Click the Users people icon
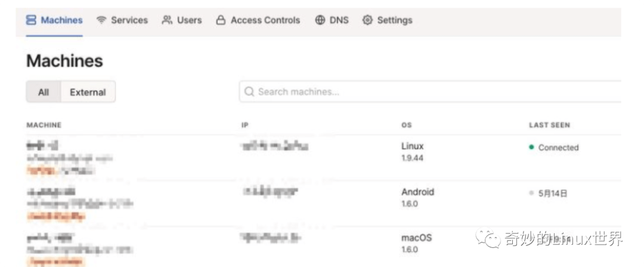This screenshot has height=267, width=644. click(167, 20)
